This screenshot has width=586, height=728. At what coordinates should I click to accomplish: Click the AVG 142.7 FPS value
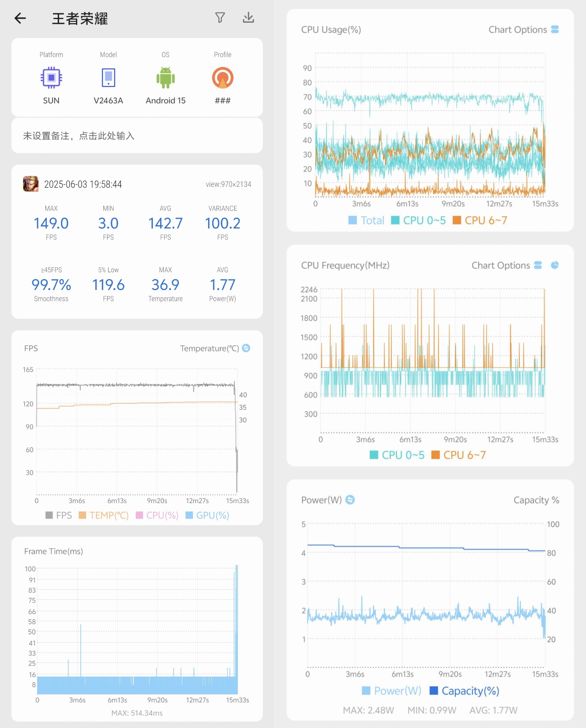166,223
